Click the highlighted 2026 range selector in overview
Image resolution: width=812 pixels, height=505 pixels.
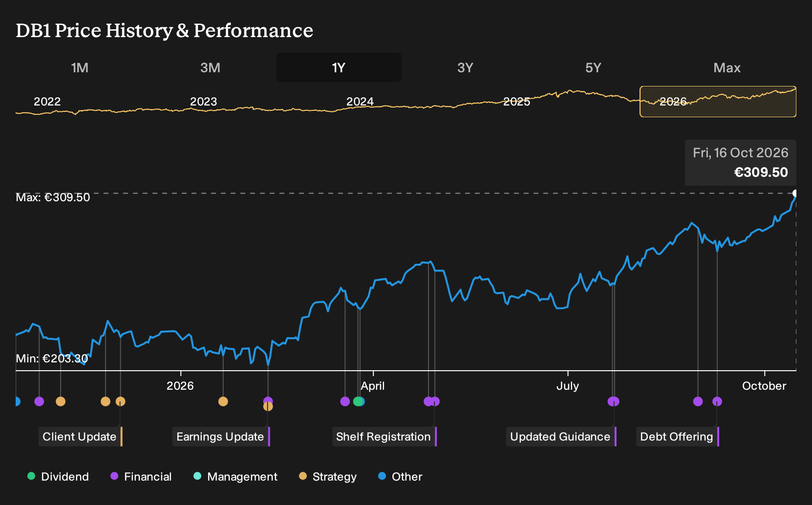[718, 102]
